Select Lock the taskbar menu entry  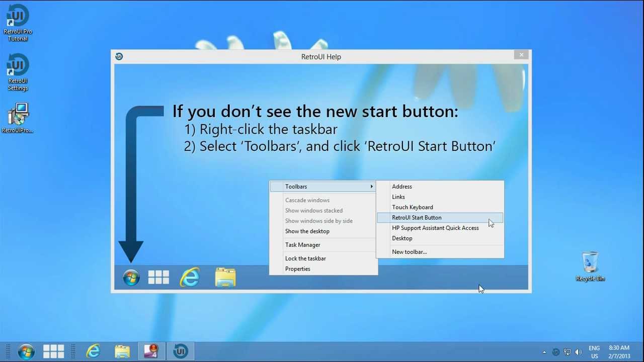coord(323,258)
